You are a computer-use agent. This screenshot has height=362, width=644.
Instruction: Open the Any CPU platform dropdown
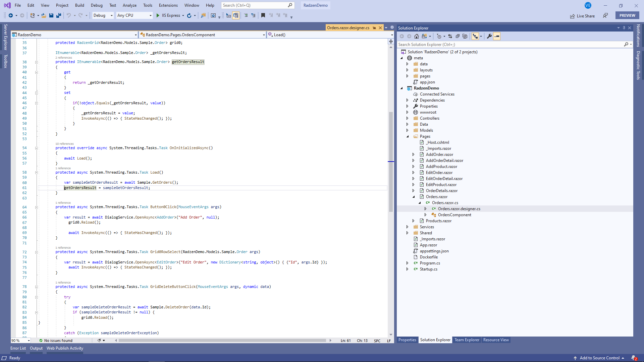click(x=134, y=15)
